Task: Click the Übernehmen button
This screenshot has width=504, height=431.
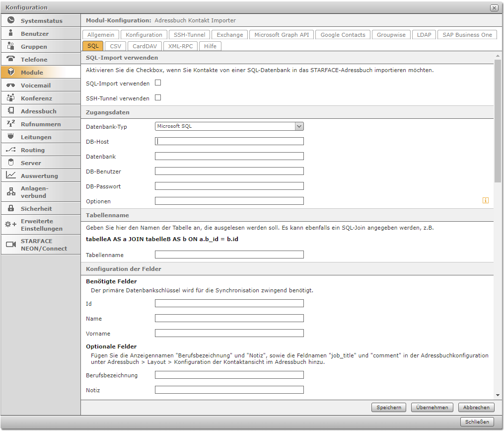Action: (x=432, y=407)
